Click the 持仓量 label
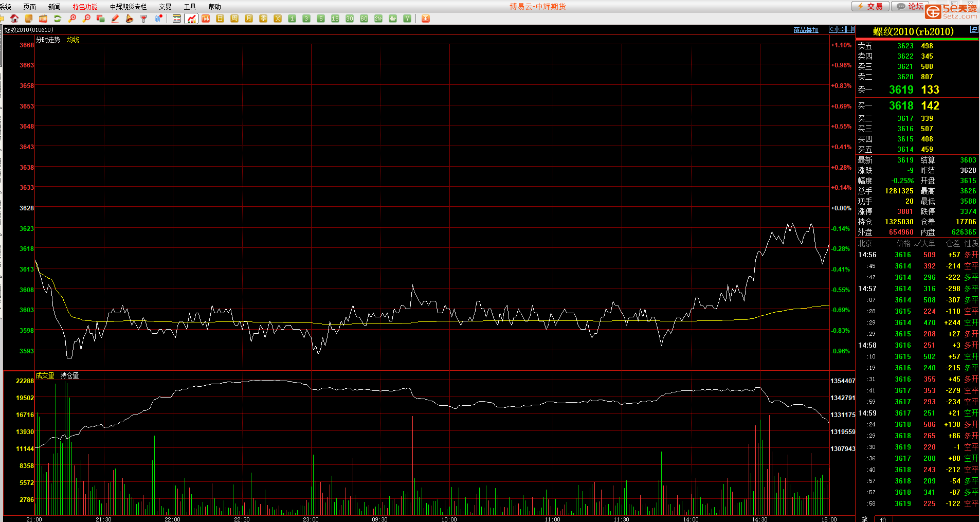The height and width of the screenshot is (522, 980). pos(70,375)
